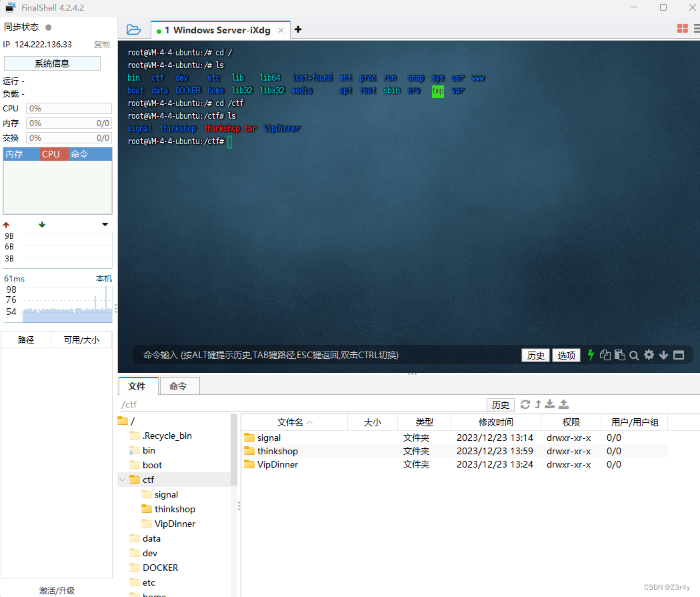Download selected file via download arrow icon

coord(549,404)
